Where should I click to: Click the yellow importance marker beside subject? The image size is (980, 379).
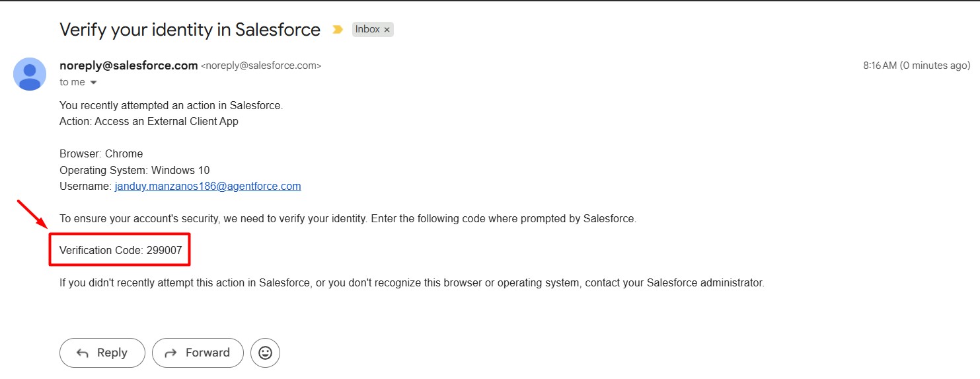click(338, 30)
